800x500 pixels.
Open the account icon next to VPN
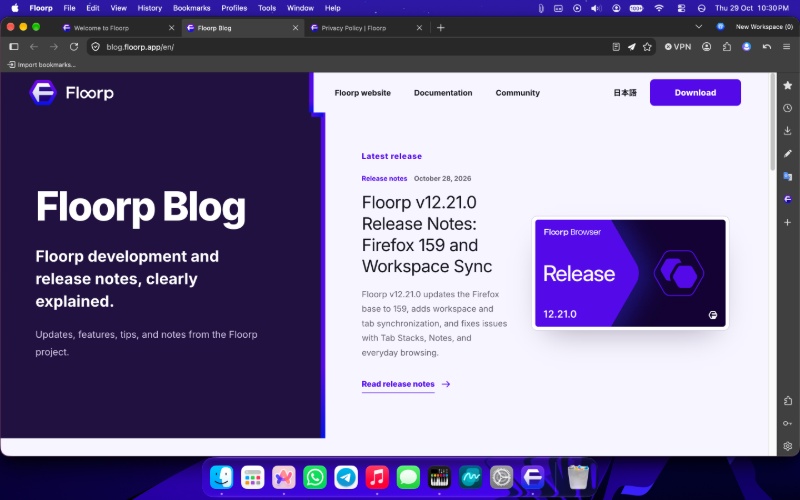pos(707,47)
